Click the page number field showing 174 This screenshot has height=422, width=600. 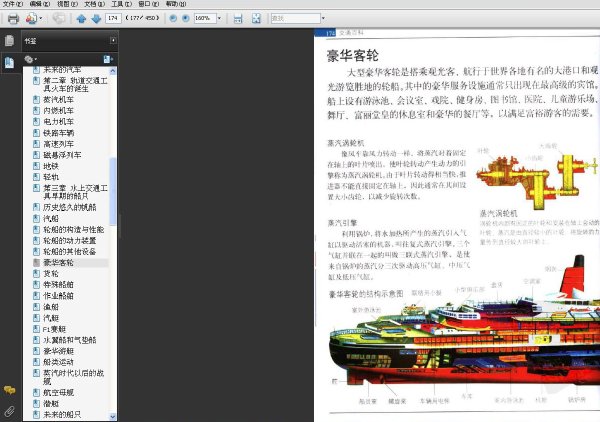[113, 18]
